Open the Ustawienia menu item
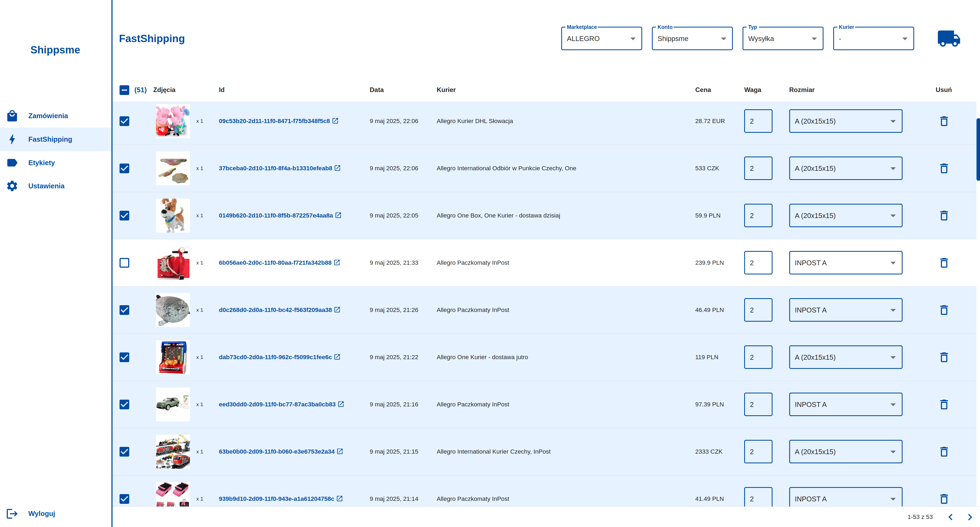 coord(56,186)
